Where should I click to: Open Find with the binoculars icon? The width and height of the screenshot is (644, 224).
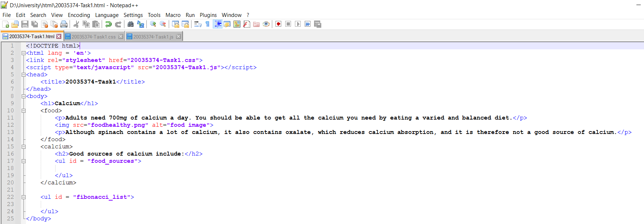click(x=131, y=24)
